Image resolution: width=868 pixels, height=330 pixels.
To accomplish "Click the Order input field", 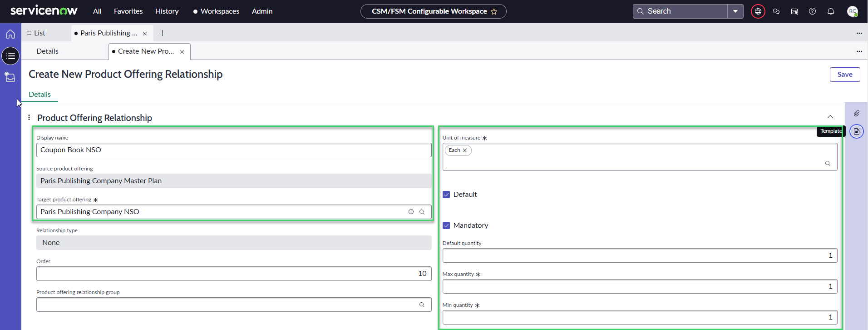I will (233, 274).
